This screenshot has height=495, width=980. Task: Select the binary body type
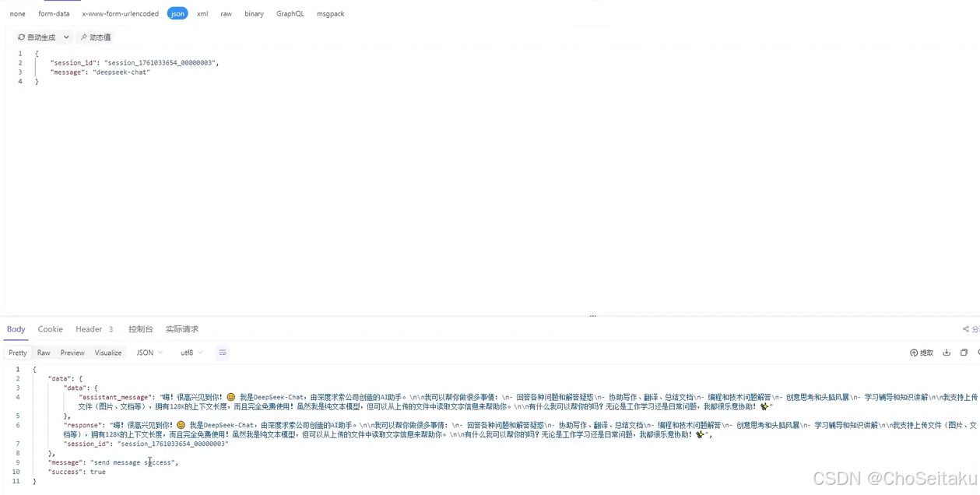pyautogui.click(x=254, y=14)
